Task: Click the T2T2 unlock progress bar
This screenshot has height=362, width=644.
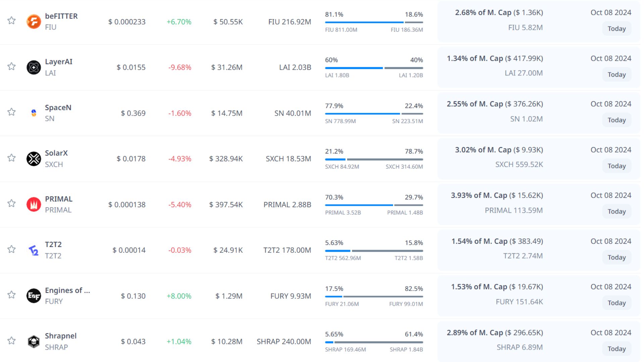Action: (x=374, y=251)
